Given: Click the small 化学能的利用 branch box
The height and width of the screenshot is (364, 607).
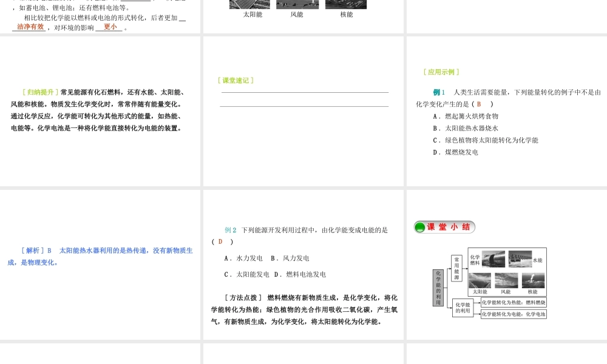Looking at the screenshot, I should pyautogui.click(x=463, y=308).
